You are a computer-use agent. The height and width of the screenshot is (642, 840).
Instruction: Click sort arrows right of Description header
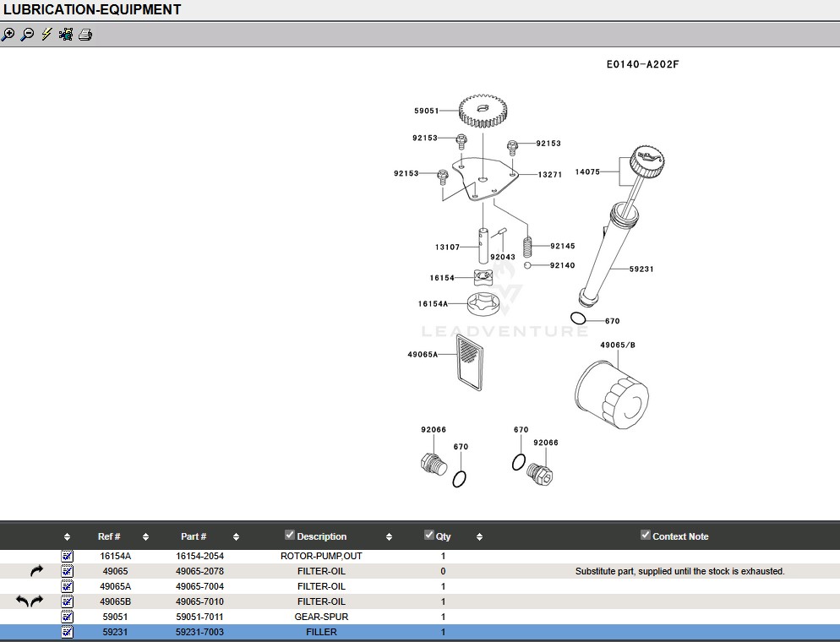(x=389, y=537)
